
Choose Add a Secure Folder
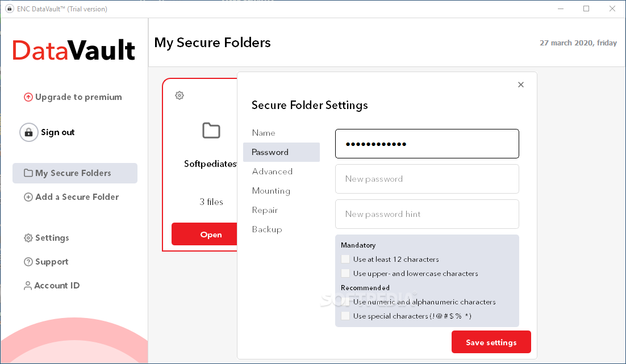77,197
